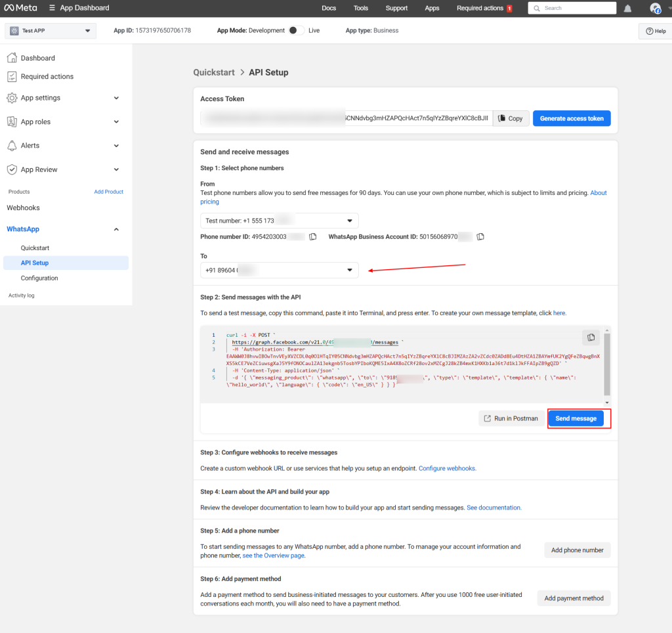Open the To recipient number dropdown
Screen dimensions: 672x633
[280, 270]
